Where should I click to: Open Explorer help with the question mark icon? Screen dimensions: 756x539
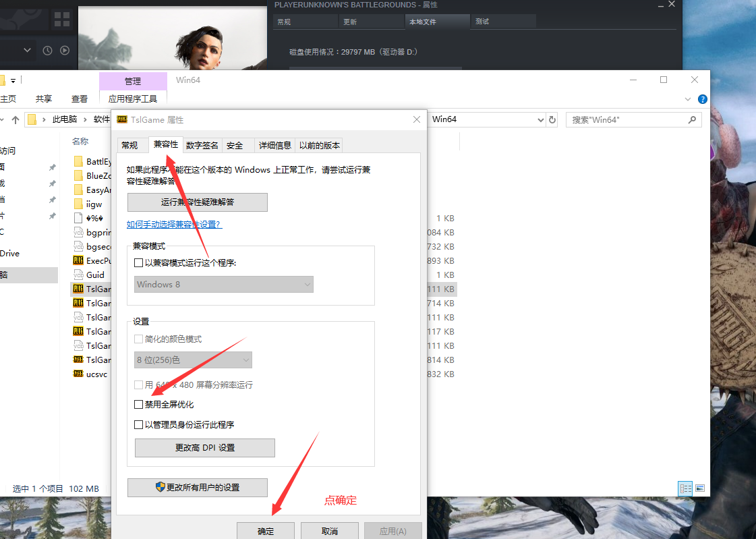point(703,99)
